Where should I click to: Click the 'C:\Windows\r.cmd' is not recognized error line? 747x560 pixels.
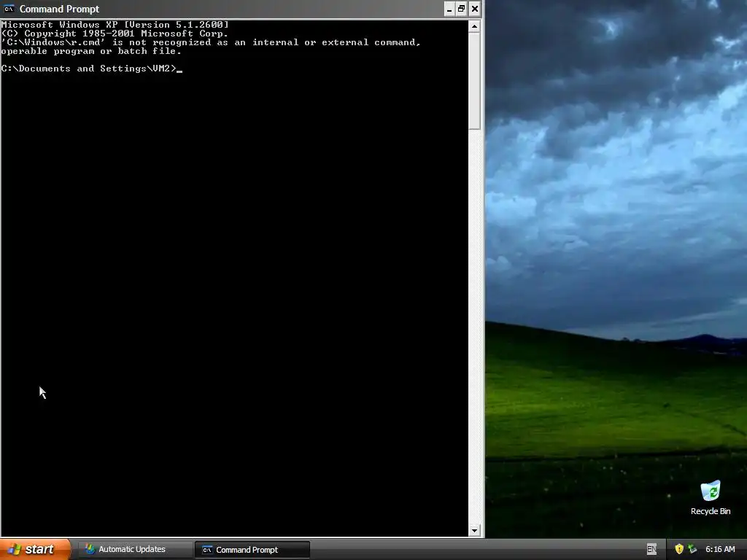(x=211, y=42)
